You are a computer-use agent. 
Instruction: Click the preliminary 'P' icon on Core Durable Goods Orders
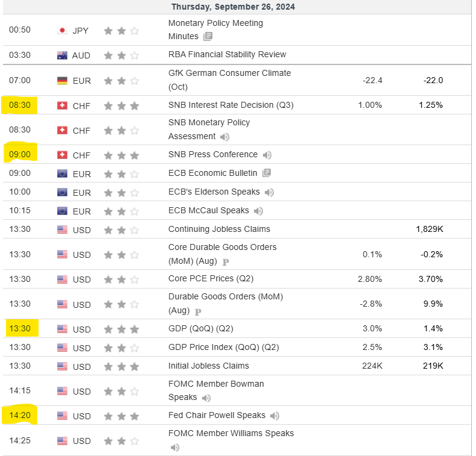click(x=226, y=262)
